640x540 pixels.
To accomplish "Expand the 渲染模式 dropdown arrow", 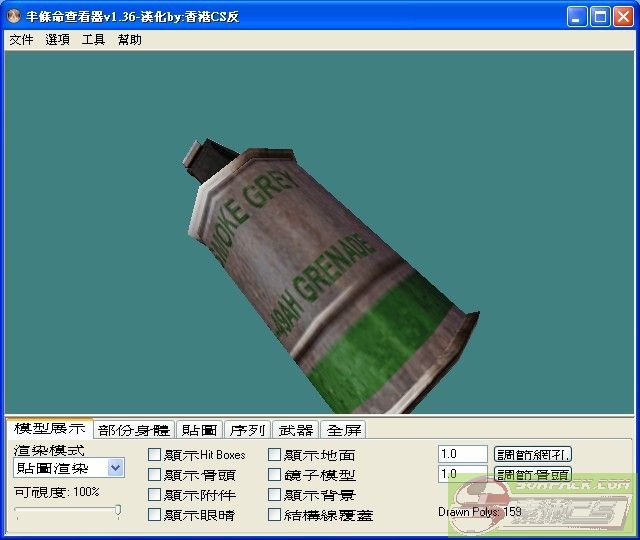I will pyautogui.click(x=116, y=468).
